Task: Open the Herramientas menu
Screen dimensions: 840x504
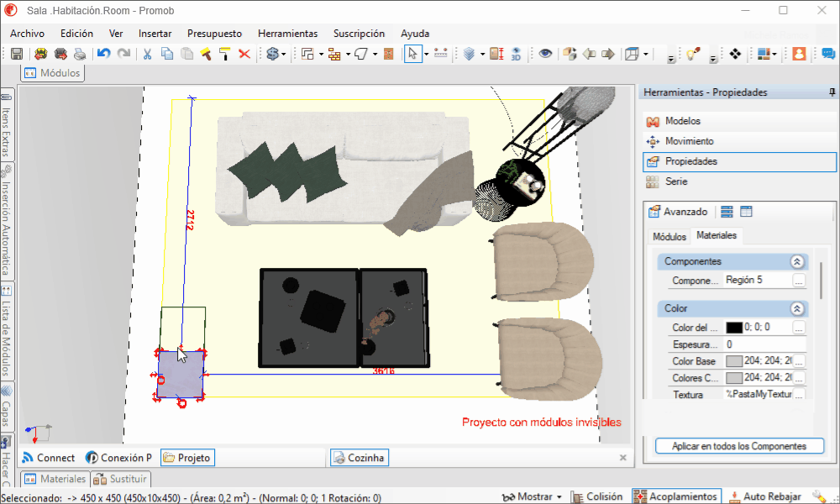Action: pos(287,34)
